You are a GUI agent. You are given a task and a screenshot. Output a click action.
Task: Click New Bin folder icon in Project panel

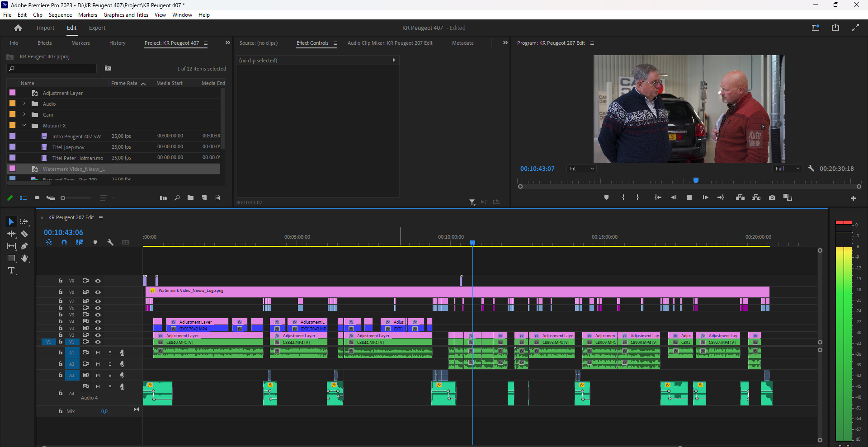pos(191,198)
